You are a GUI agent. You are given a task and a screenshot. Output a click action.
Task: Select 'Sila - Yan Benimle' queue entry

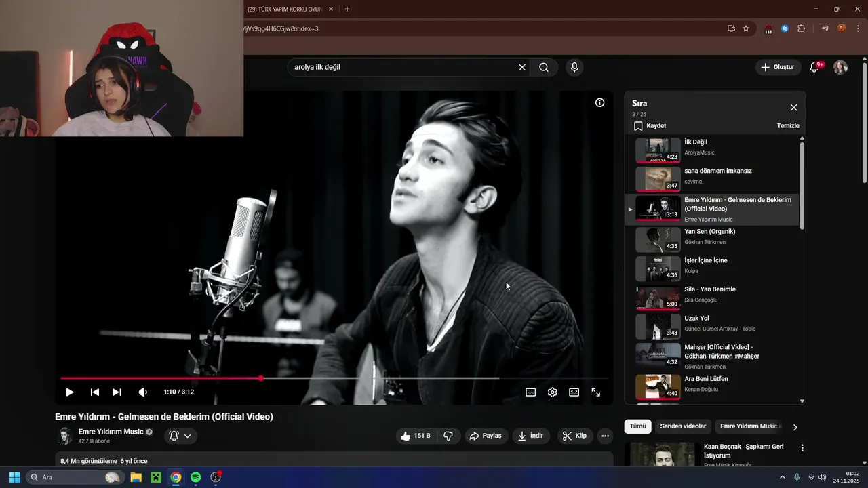(x=713, y=298)
